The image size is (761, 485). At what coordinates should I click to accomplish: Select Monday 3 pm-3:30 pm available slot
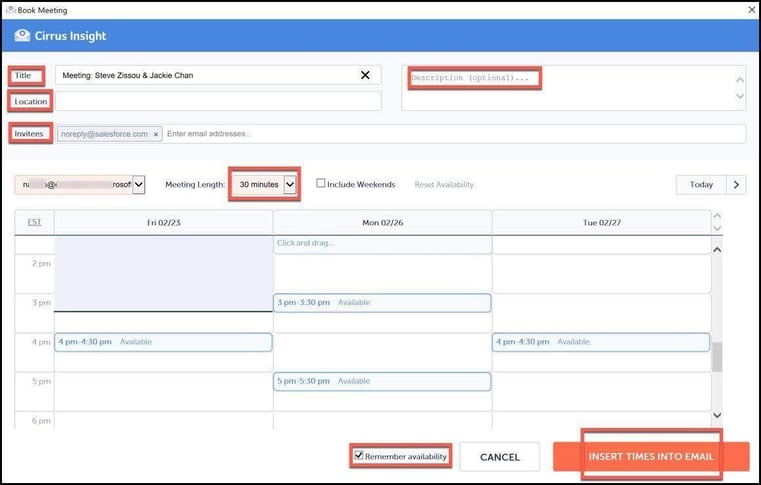(x=382, y=303)
